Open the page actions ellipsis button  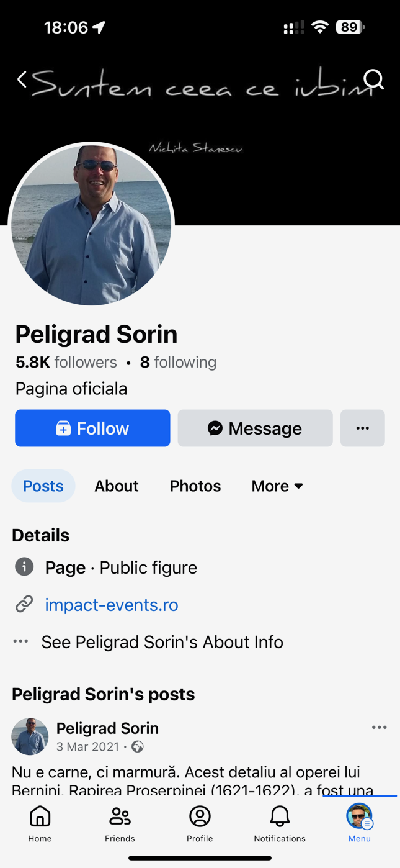pos(362,428)
